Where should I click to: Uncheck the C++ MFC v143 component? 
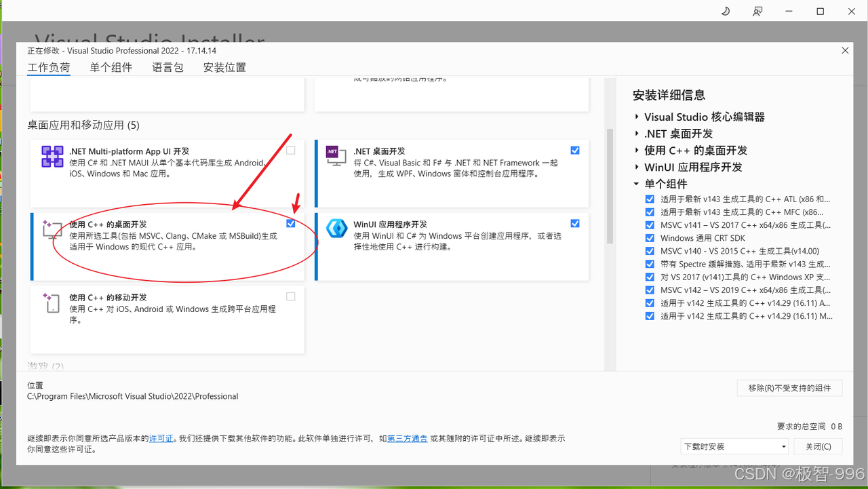(x=650, y=212)
